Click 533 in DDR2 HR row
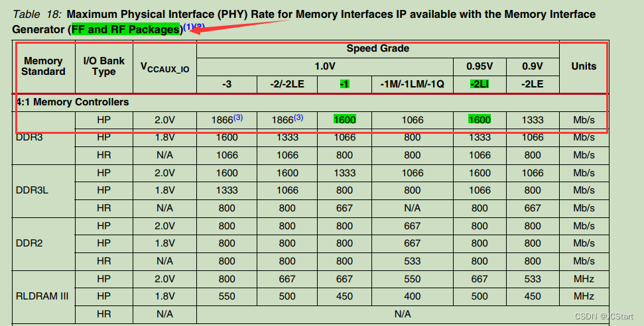Viewport: 644px width, 326px height. pos(413,260)
